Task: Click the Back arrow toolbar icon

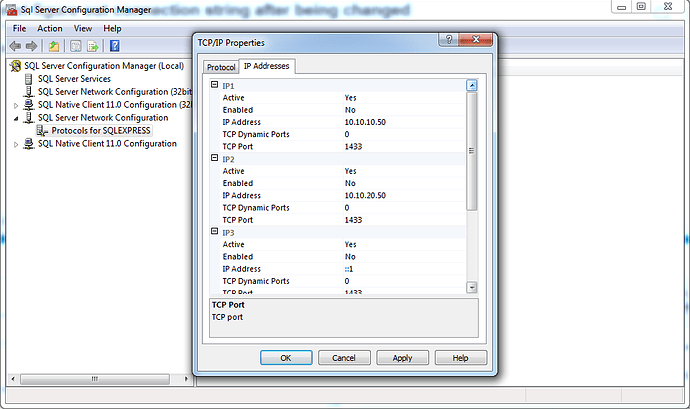Action: (x=15, y=46)
